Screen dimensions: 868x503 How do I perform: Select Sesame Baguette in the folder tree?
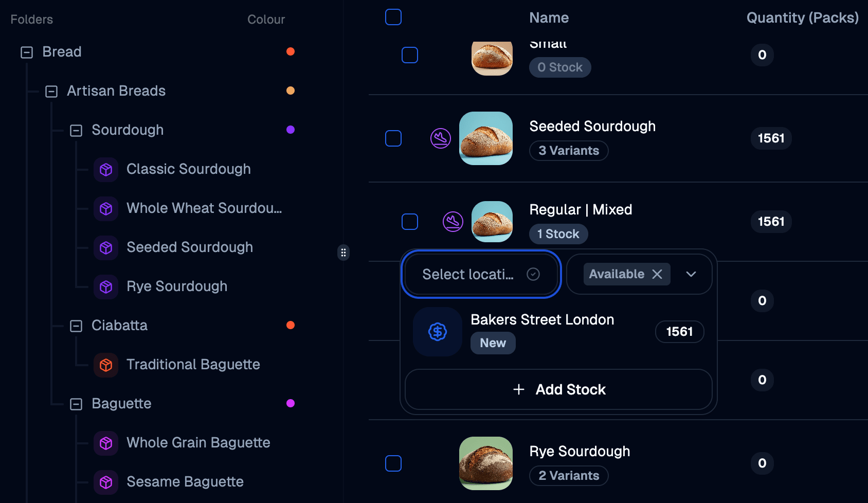(185, 482)
